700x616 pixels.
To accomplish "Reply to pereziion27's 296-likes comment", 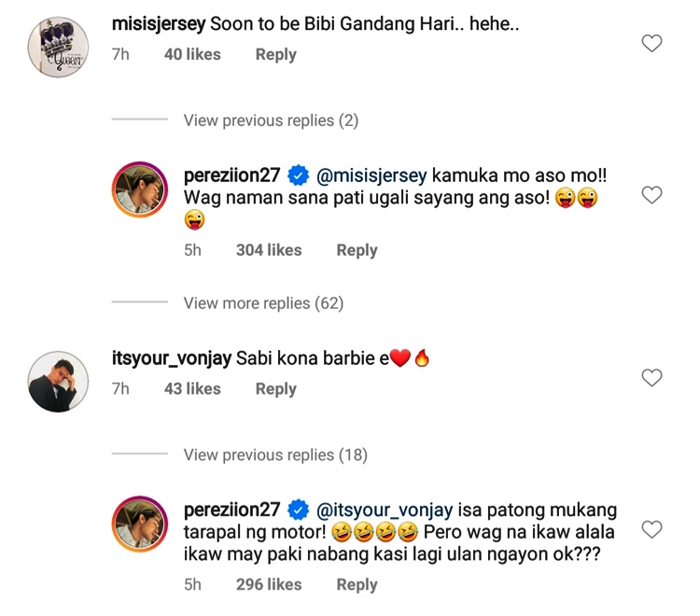I will [x=357, y=584].
